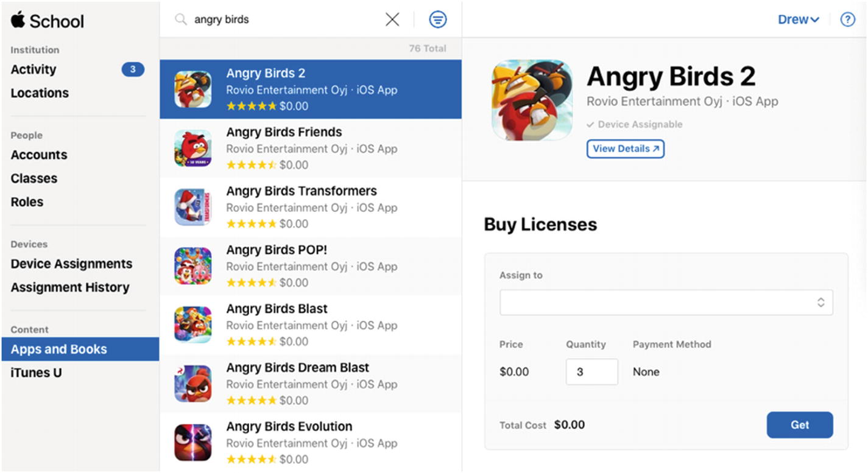Open Activity in the sidebar
Viewport: 868px width, 473px height.
34,69
